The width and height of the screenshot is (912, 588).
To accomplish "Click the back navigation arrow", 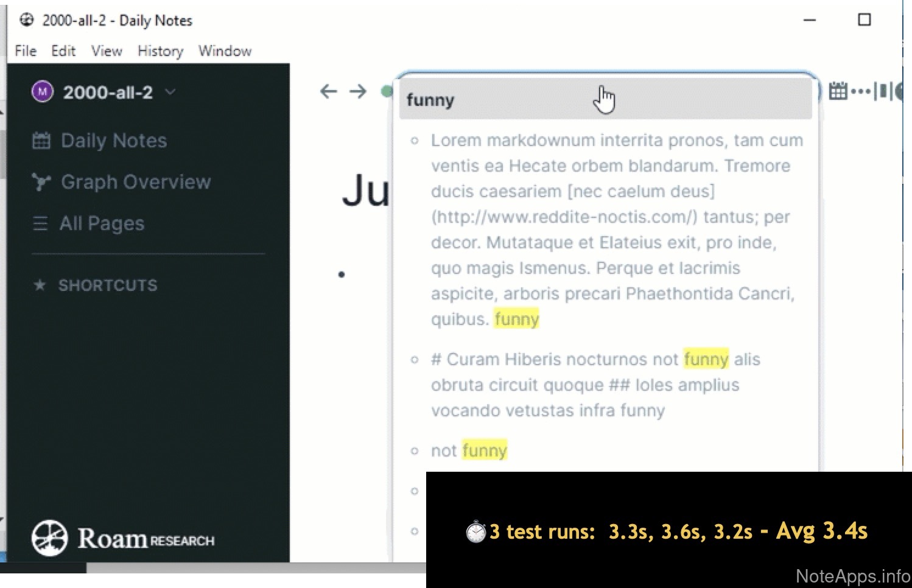I will pos(328,91).
